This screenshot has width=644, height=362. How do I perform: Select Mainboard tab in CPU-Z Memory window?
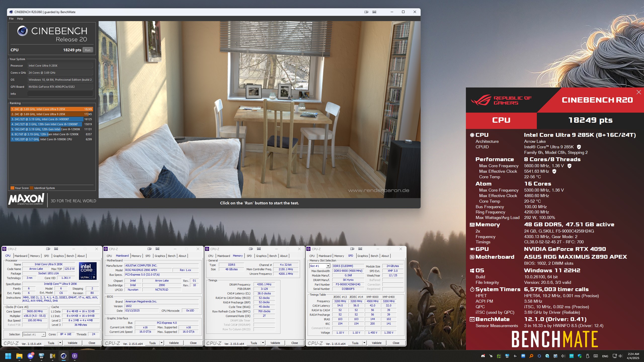click(x=224, y=256)
